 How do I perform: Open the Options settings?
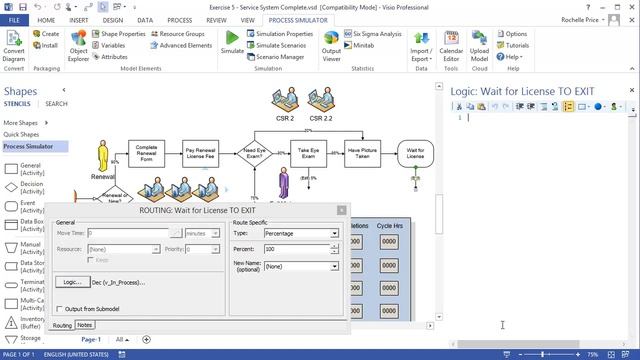point(512,34)
